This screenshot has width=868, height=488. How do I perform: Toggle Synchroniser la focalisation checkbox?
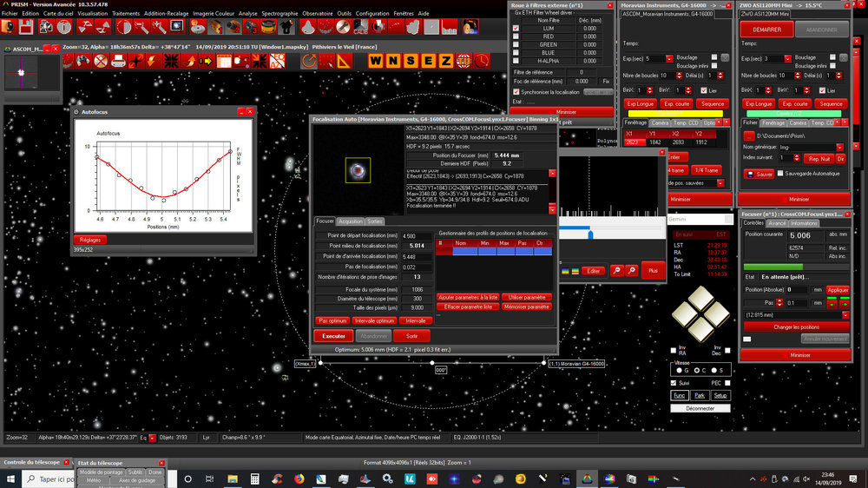(x=516, y=92)
